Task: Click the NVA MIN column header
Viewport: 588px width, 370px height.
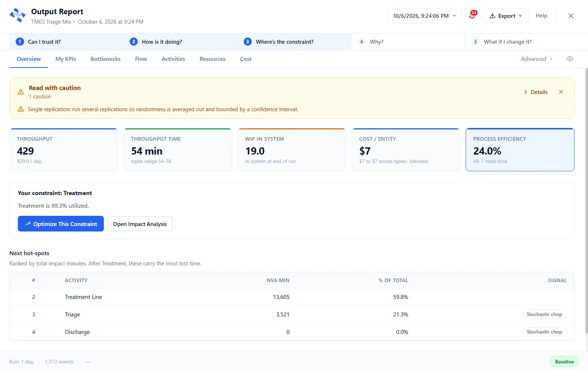Action: coord(278,280)
